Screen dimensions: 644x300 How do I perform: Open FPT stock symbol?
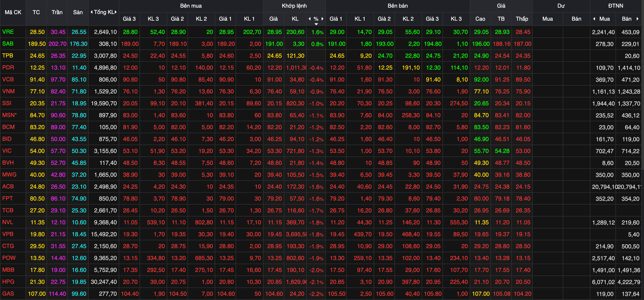(x=7, y=199)
